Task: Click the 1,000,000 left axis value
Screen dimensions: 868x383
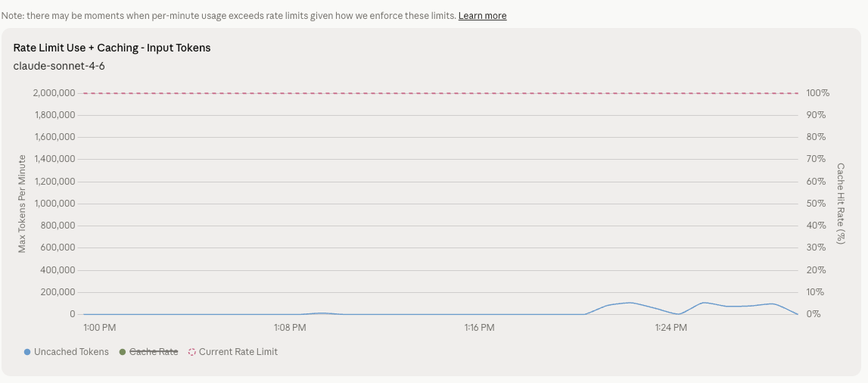Action: pyautogui.click(x=54, y=204)
